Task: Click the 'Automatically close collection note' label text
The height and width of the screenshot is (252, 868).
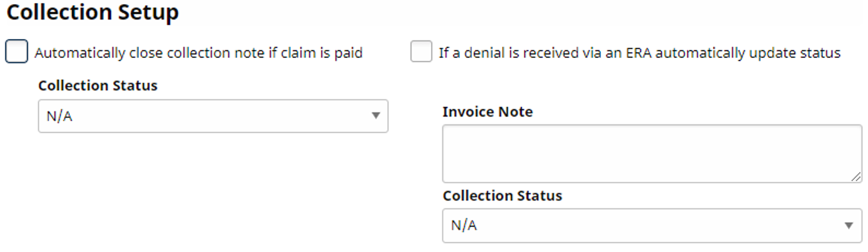Action: click(198, 53)
